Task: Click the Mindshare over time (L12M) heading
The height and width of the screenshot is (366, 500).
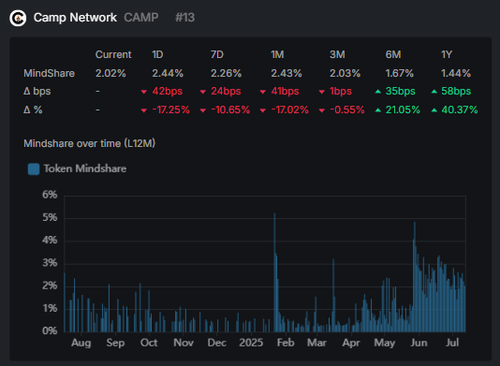Action: click(89, 143)
